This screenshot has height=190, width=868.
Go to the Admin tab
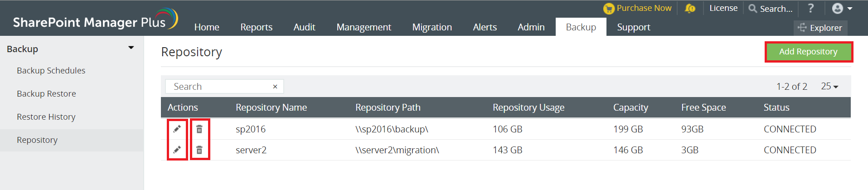[531, 27]
